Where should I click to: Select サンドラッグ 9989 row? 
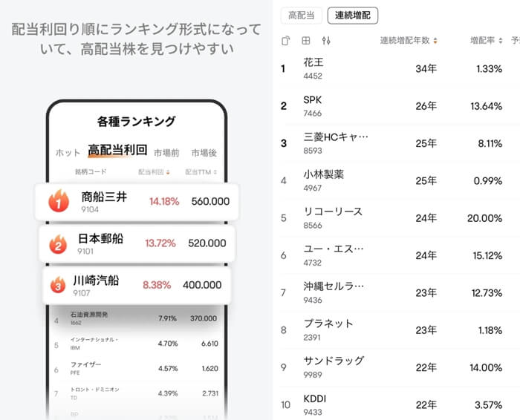click(398, 367)
